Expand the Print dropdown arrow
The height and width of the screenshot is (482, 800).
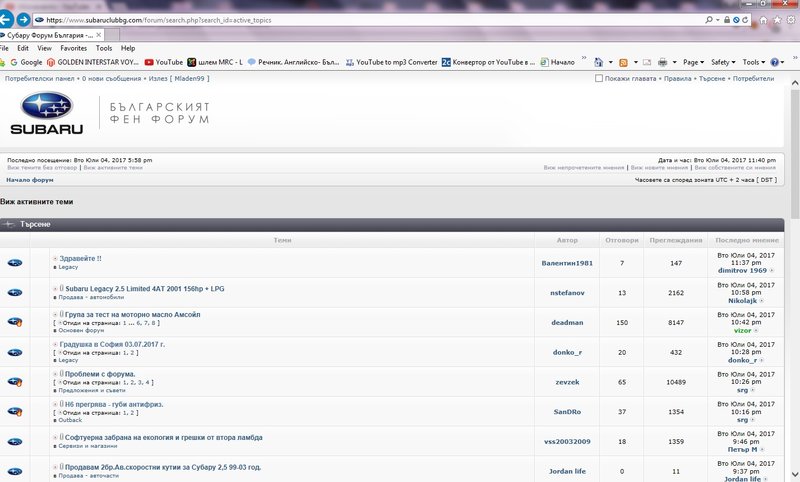(x=674, y=62)
